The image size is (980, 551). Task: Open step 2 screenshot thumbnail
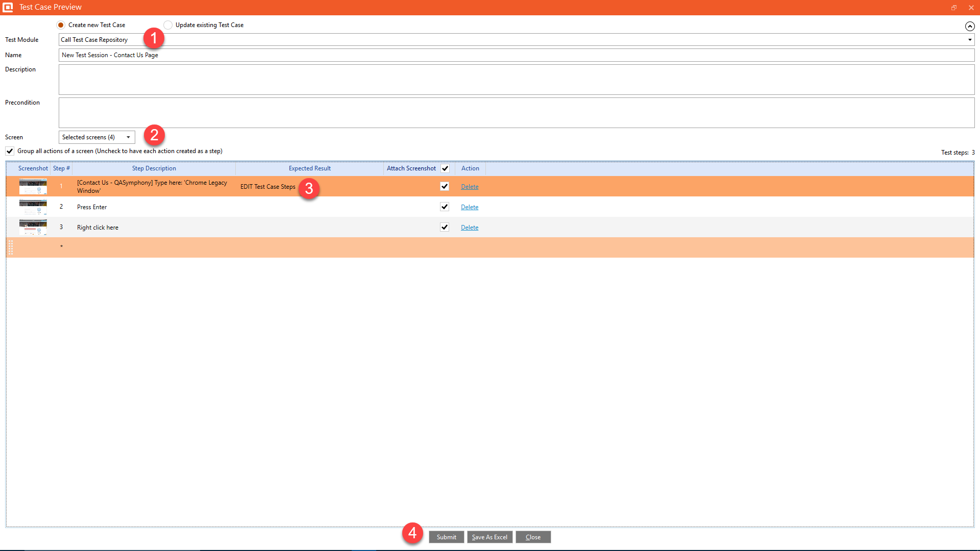[33, 207]
